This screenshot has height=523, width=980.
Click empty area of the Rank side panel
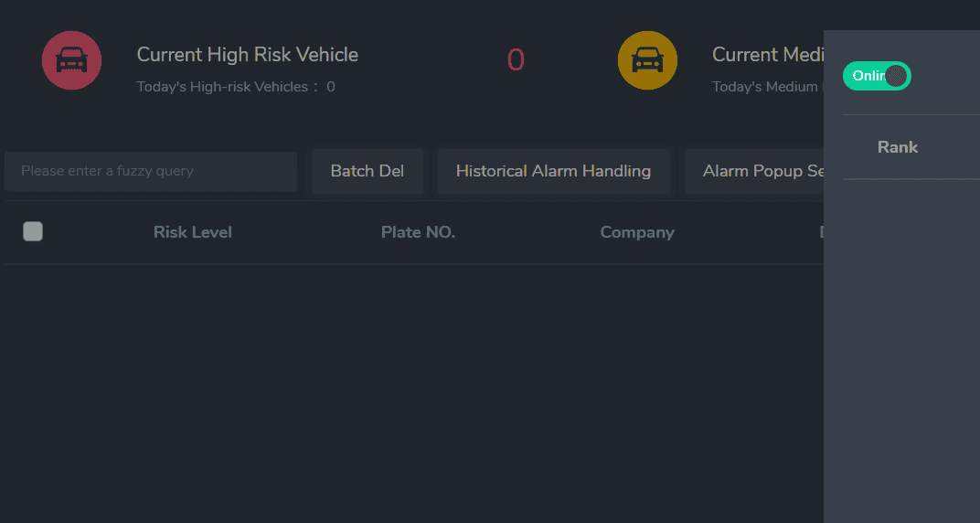pyautogui.click(x=902, y=350)
